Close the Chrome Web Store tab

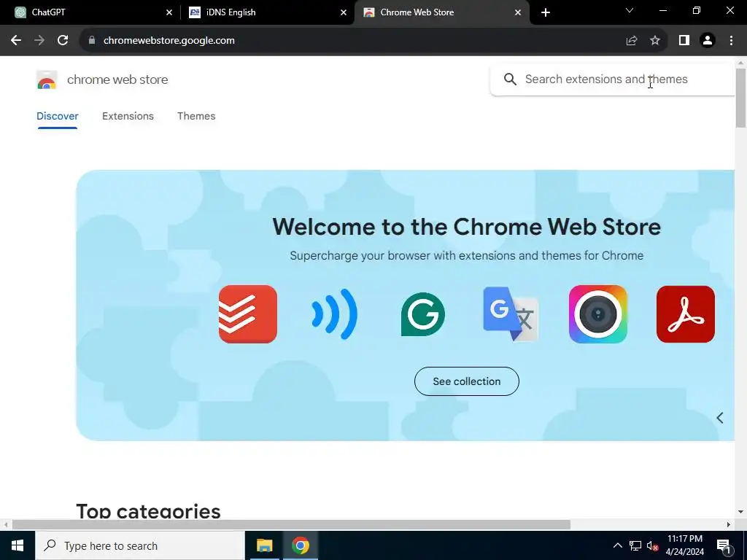point(518,12)
